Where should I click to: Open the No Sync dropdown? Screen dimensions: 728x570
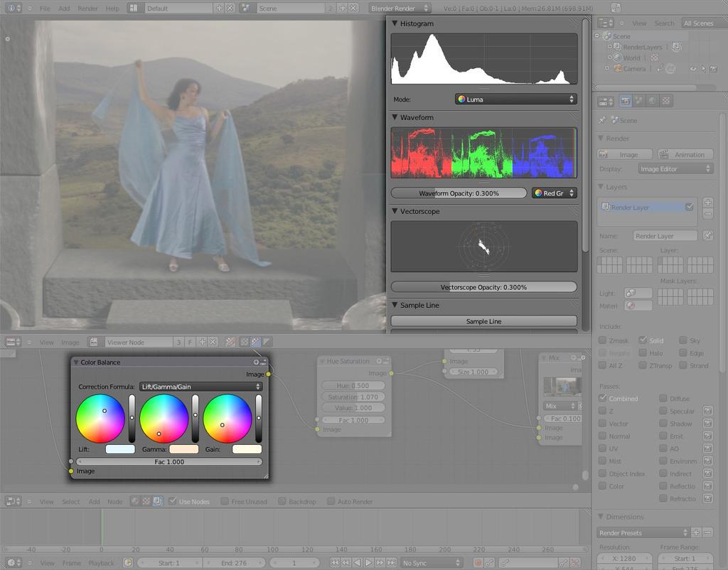click(432, 563)
